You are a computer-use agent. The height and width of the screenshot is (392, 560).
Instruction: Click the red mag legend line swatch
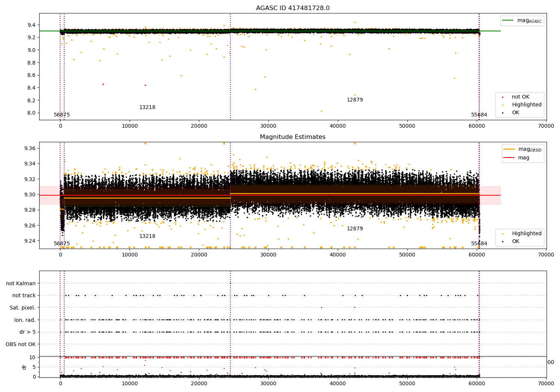[x=509, y=158]
